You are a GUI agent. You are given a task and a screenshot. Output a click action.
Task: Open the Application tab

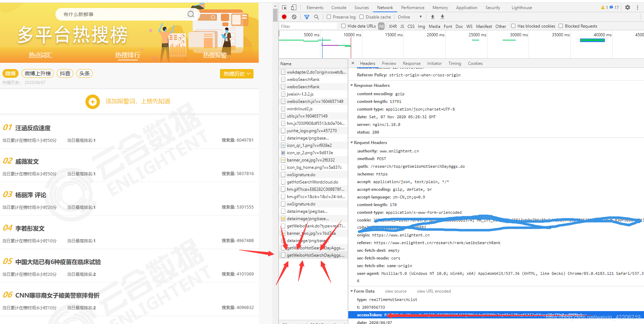click(467, 7)
